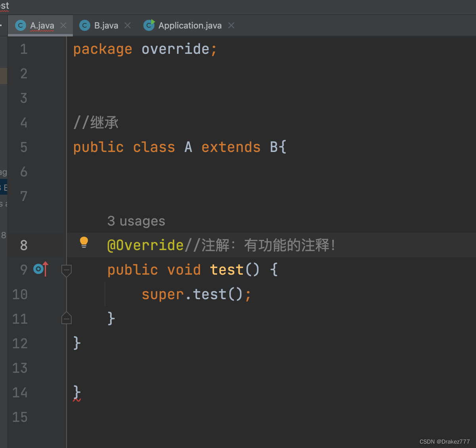Click the @Override annotation

tap(145, 245)
